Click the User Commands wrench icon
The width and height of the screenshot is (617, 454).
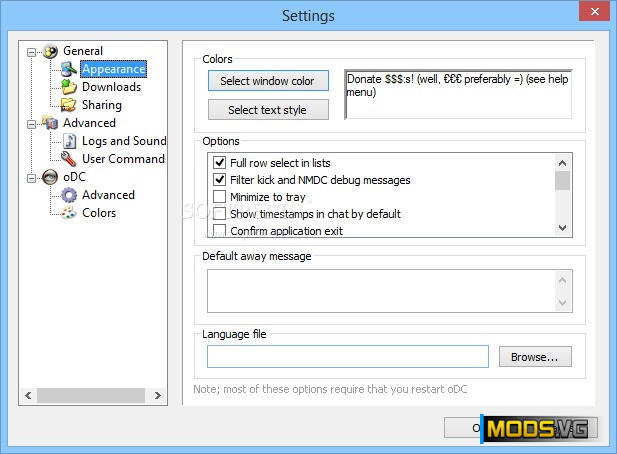pos(69,159)
